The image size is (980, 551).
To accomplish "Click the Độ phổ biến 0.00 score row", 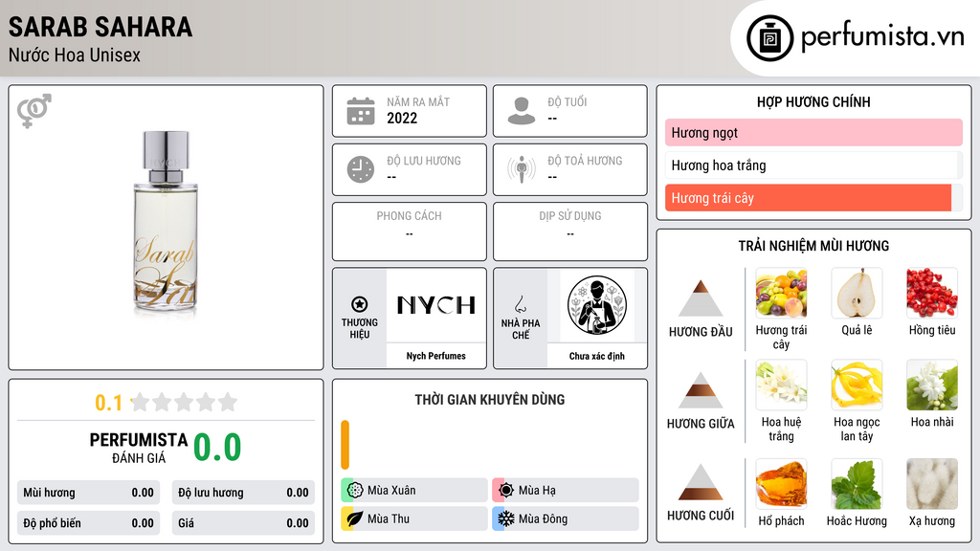I will [x=89, y=523].
